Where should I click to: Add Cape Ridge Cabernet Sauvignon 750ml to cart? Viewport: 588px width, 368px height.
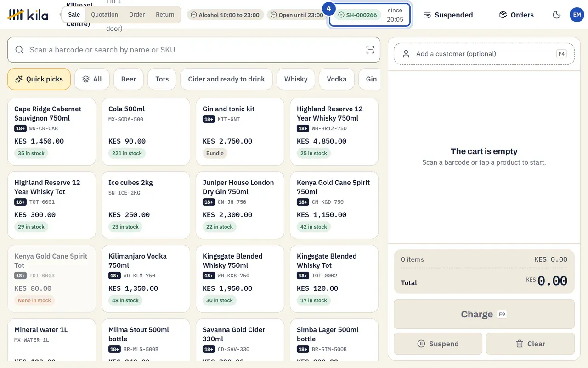pyautogui.click(x=51, y=132)
